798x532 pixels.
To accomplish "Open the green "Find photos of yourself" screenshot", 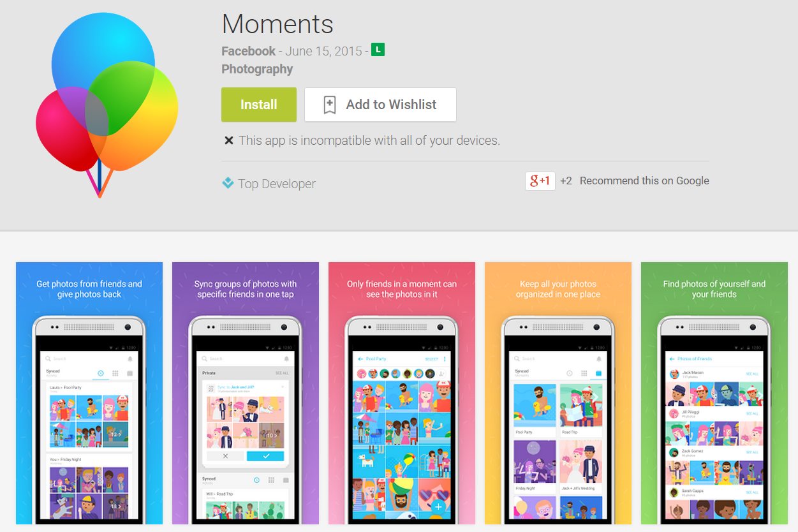I will 714,393.
